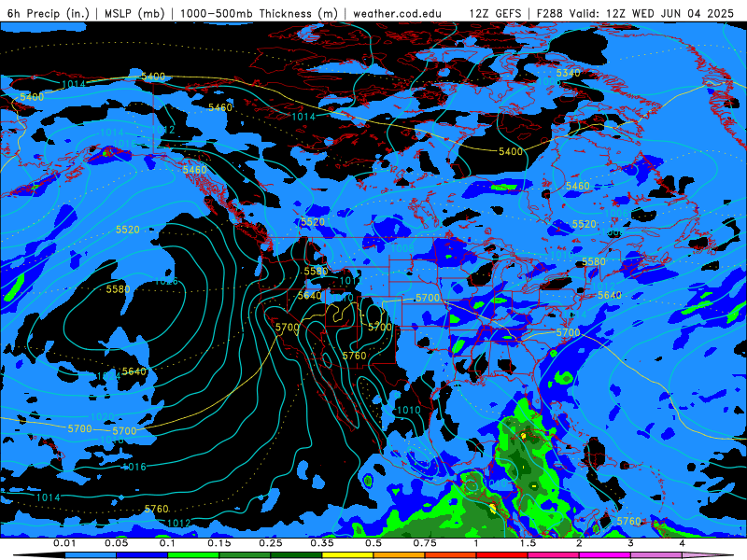Click the '4' legend value

click(682, 543)
